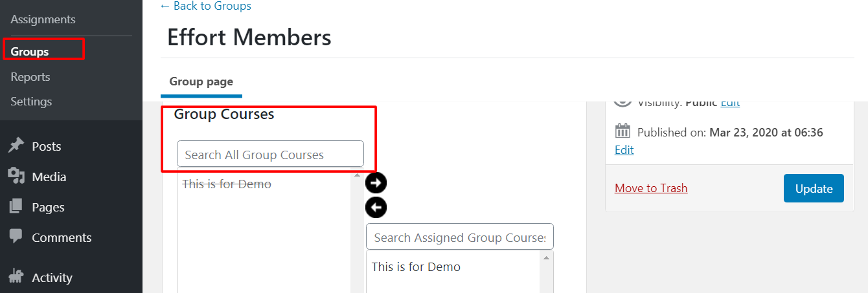Click the calendar icon beside Published on
This screenshot has height=293, width=868.
(x=622, y=131)
